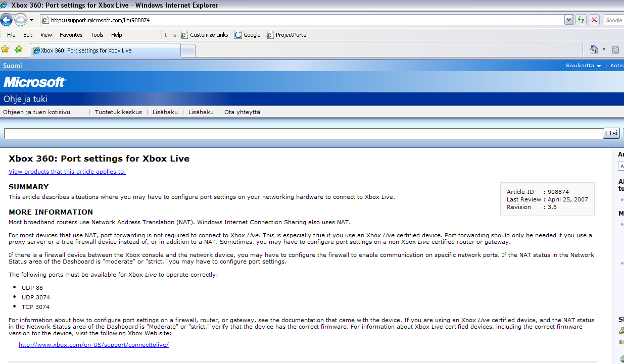Expand the Sivukartta dropdown
The image size is (624, 364).
tap(583, 66)
